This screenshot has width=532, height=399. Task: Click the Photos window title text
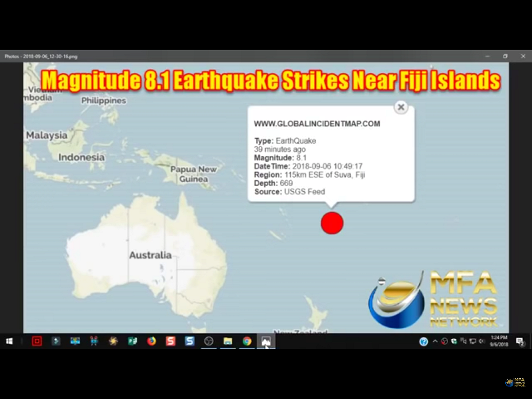[x=41, y=56]
